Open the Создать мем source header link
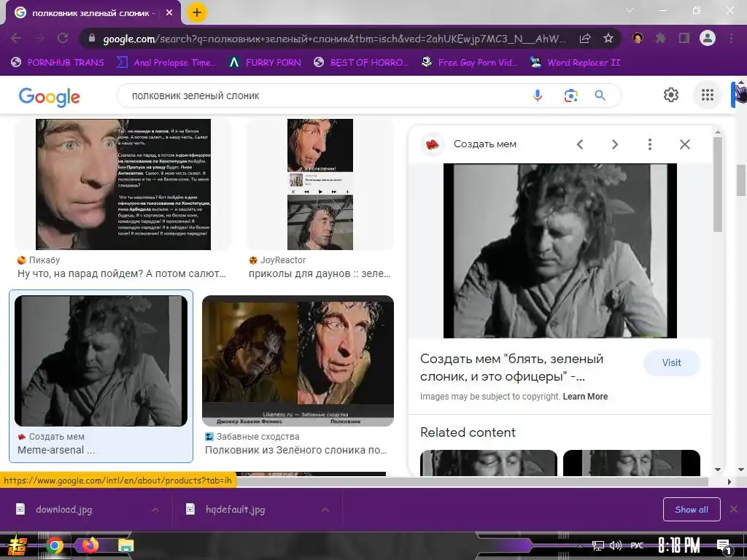Viewport: 747px width, 560px height. (484, 144)
